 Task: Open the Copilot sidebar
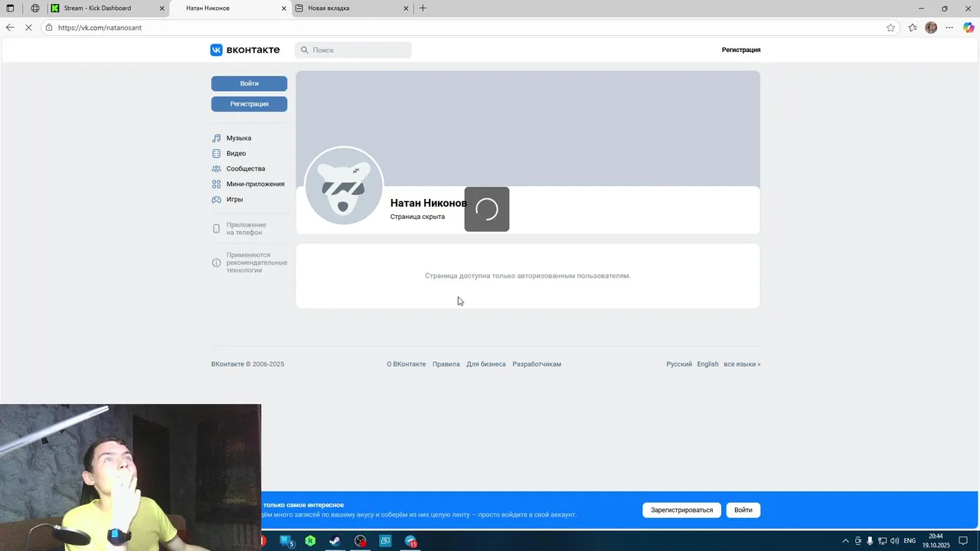coord(969,28)
